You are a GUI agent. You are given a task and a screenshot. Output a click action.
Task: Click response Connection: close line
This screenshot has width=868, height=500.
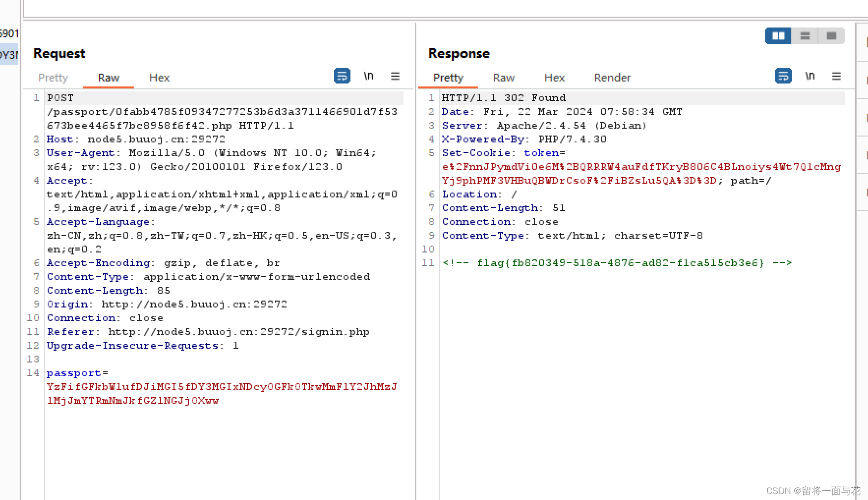(500, 222)
